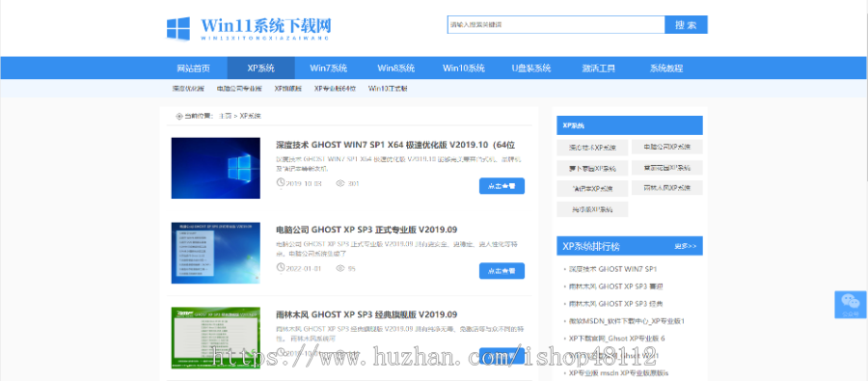Click the XP系统排行榜 panel heading
868x381 pixels.
(x=592, y=246)
